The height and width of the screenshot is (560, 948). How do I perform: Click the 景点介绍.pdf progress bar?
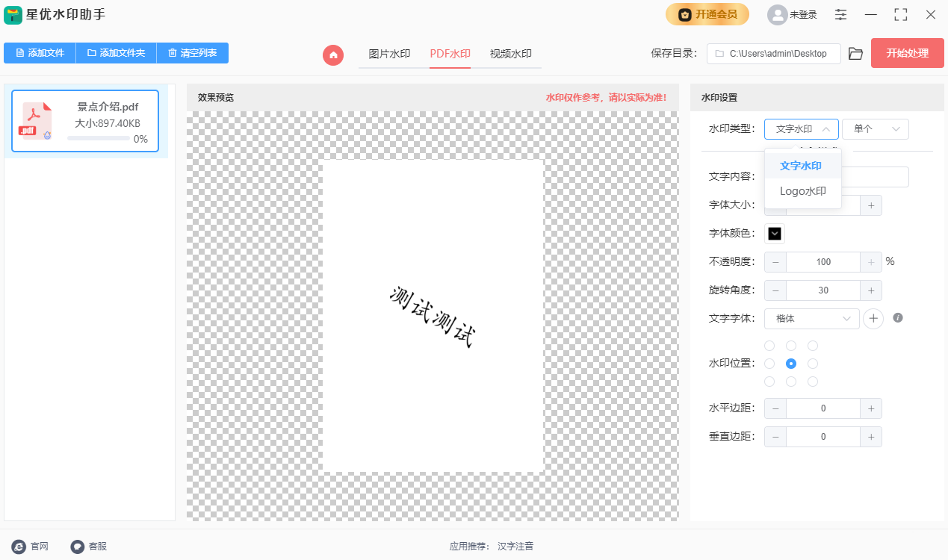pos(98,139)
